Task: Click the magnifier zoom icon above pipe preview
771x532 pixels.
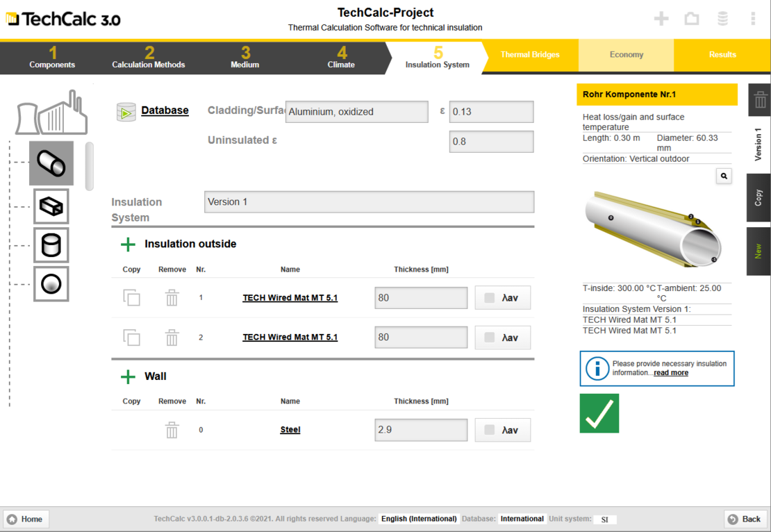Action: point(724,176)
